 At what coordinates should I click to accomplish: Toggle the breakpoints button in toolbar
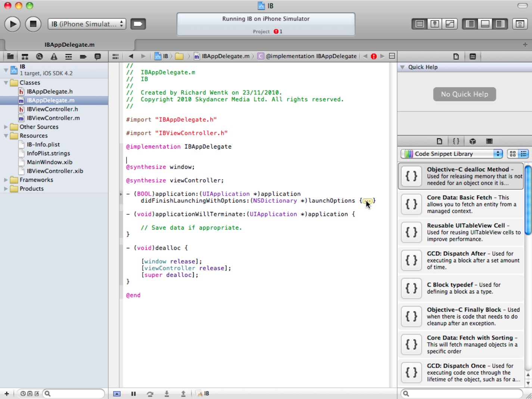138,24
